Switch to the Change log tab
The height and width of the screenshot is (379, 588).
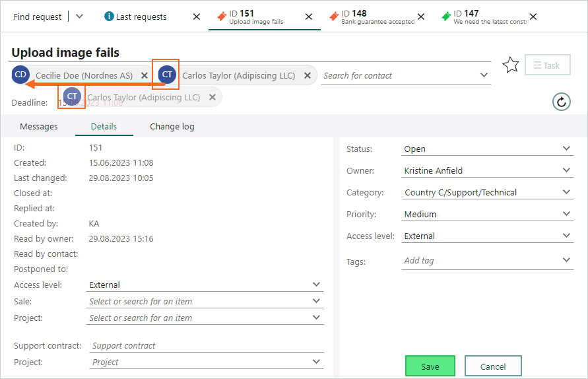pyautogui.click(x=172, y=127)
